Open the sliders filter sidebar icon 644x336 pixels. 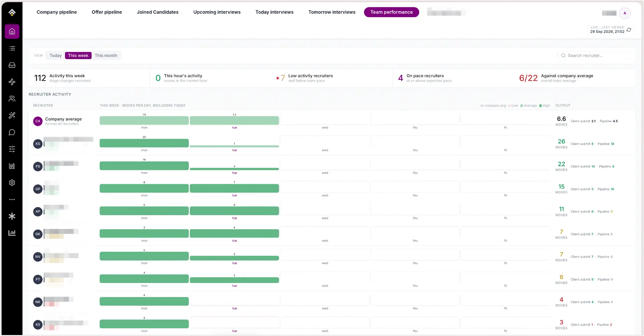point(12,149)
